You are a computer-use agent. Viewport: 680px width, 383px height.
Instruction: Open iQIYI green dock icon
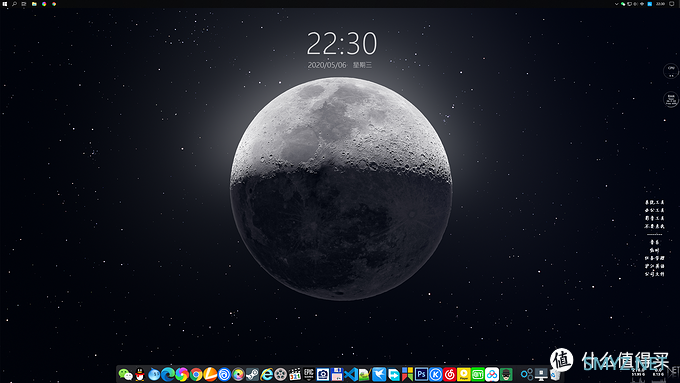point(477,374)
